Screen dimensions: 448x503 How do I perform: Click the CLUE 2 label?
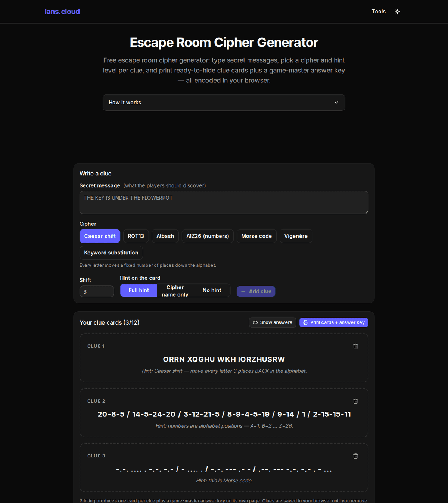pos(96,401)
